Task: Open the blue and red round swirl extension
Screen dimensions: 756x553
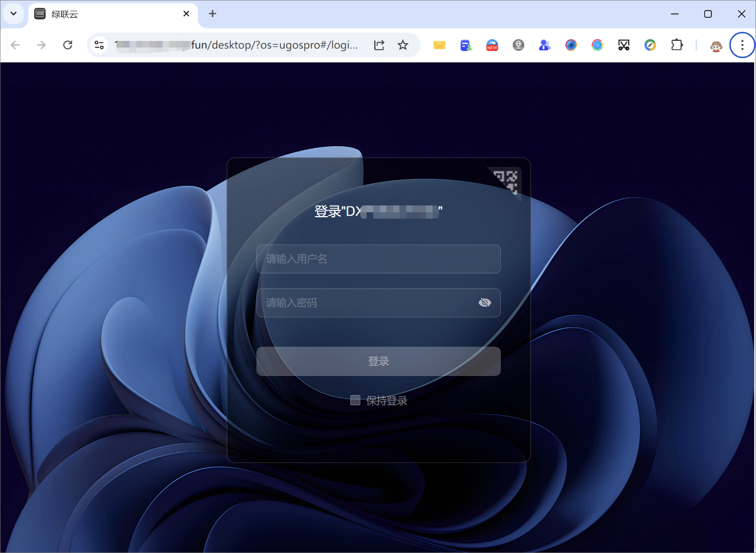Action: point(571,45)
